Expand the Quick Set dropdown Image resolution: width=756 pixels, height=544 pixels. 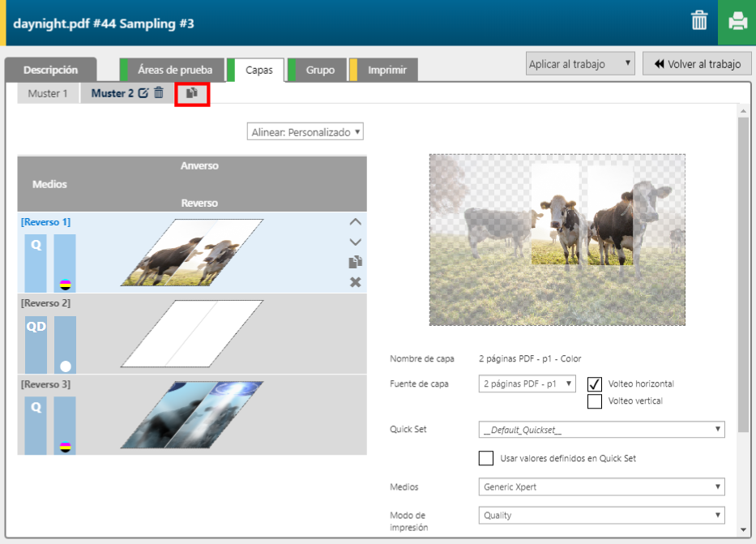601,430
